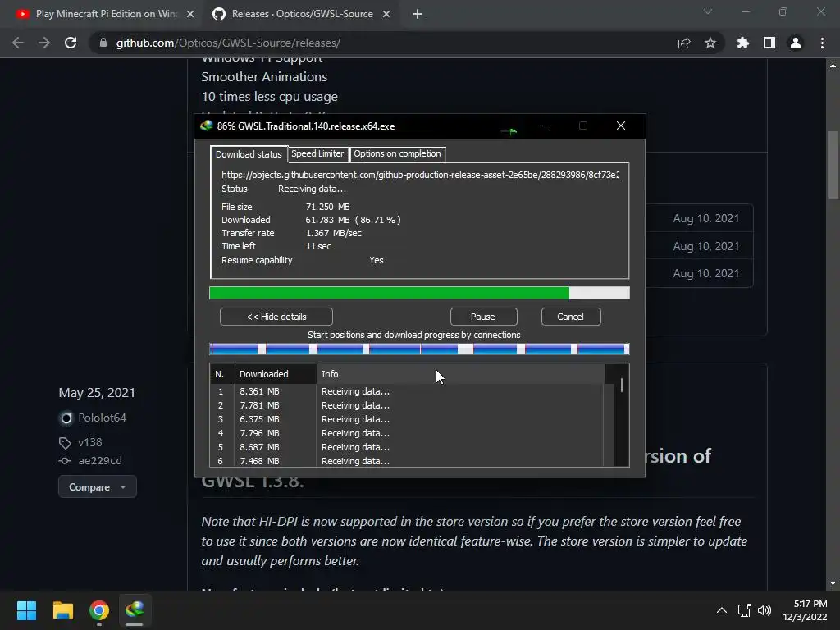The height and width of the screenshot is (630, 840).
Task: Open a new browser tab
Action: pyautogui.click(x=418, y=14)
